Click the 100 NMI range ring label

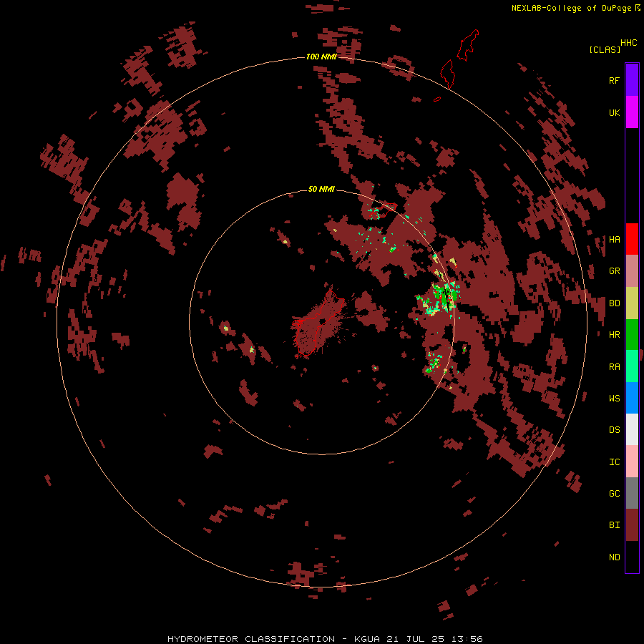321,57
